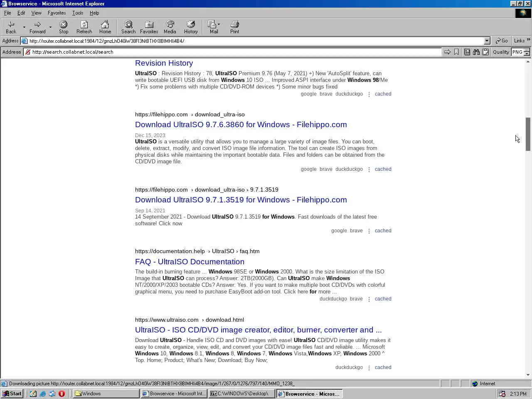Screen dimensions: 532x399
Task: Open cached copy of ultraiso.com download result
Action: (x=383, y=367)
